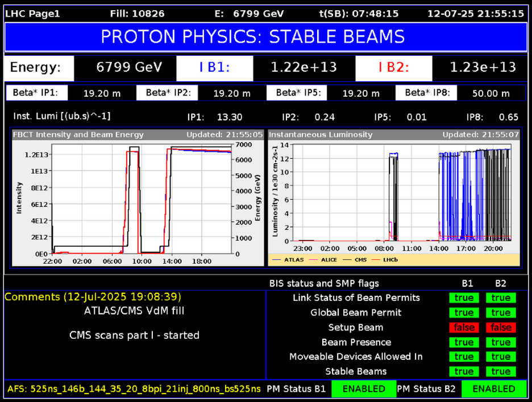Click the Instantaneous Luminosity chart title
532x402 pixels.
click(321, 135)
